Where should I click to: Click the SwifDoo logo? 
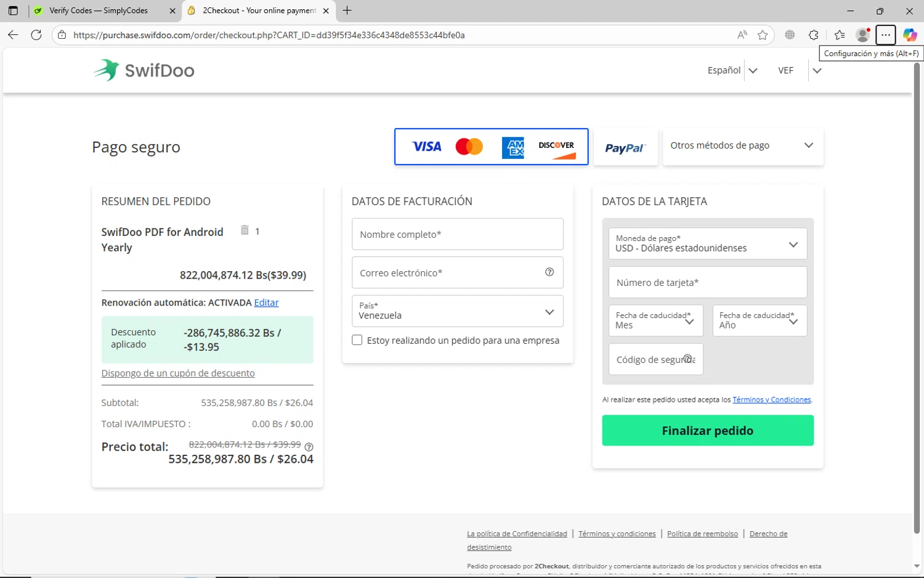coord(144,70)
